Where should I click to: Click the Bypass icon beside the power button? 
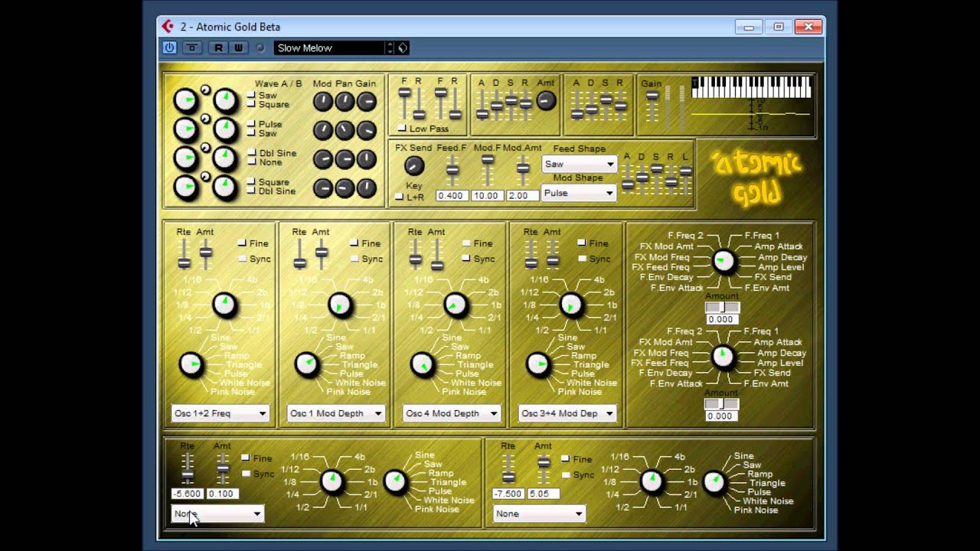192,47
